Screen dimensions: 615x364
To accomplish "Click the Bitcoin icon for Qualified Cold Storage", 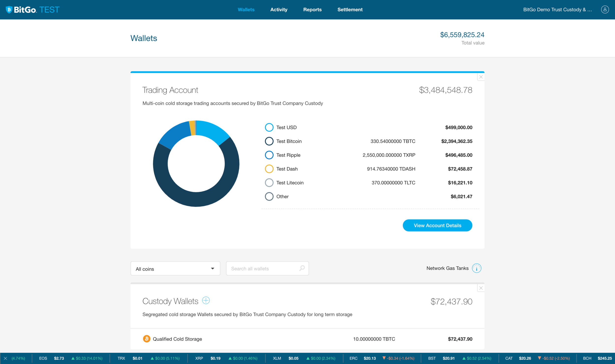I will (147, 339).
